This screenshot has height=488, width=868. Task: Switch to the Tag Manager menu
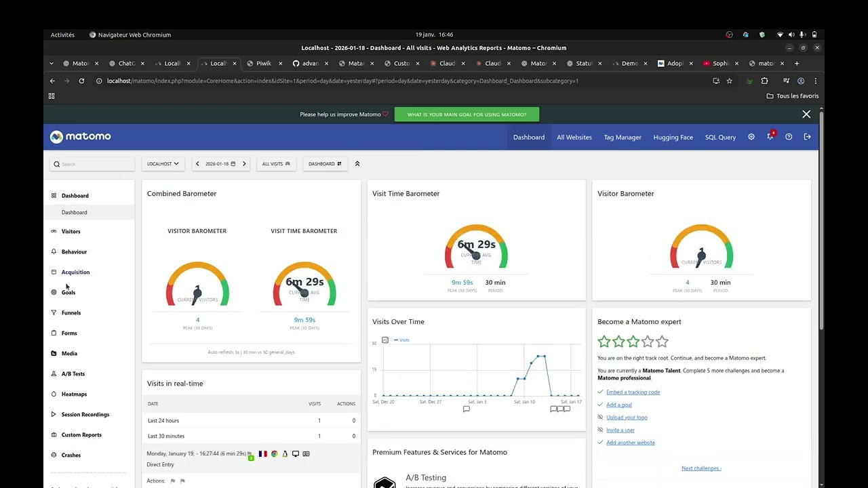tap(623, 137)
